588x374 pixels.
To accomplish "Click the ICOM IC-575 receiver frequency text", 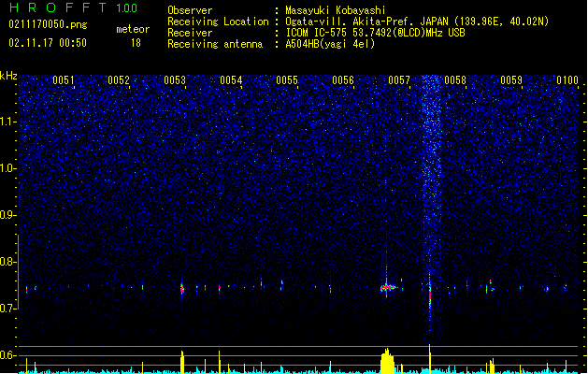I will 375,33.
